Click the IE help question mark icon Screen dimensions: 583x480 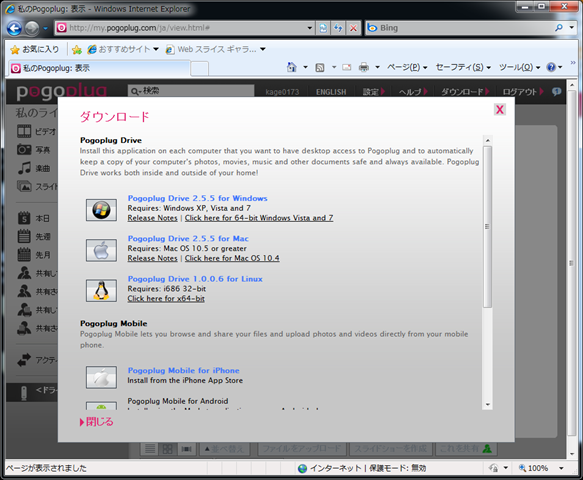coord(551,67)
